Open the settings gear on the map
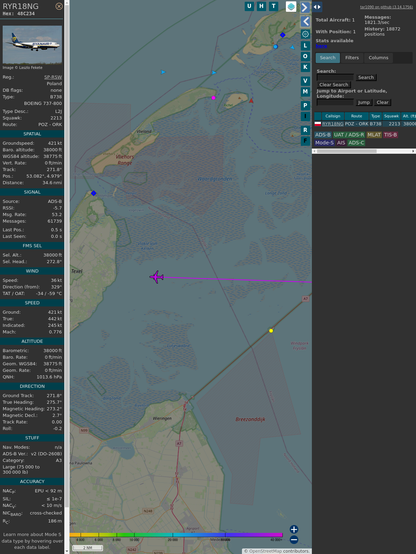 tap(305, 34)
